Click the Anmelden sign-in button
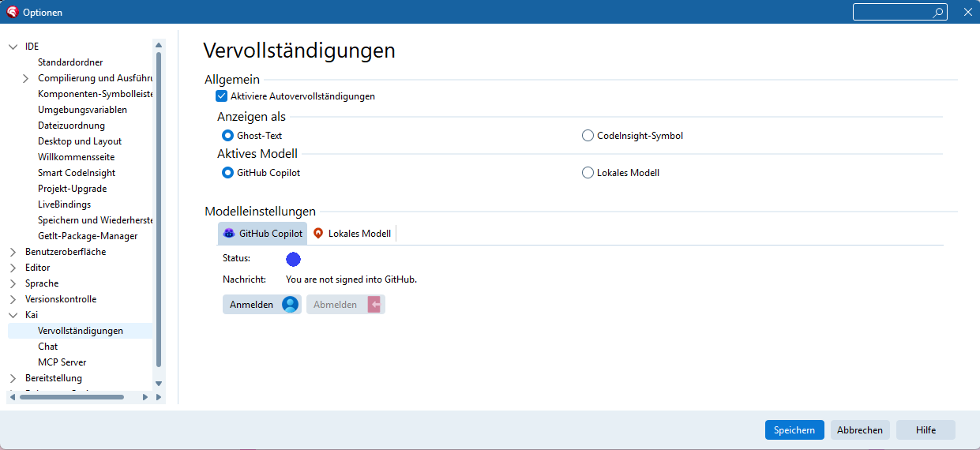Image resolution: width=980 pixels, height=450 pixels. pos(262,305)
